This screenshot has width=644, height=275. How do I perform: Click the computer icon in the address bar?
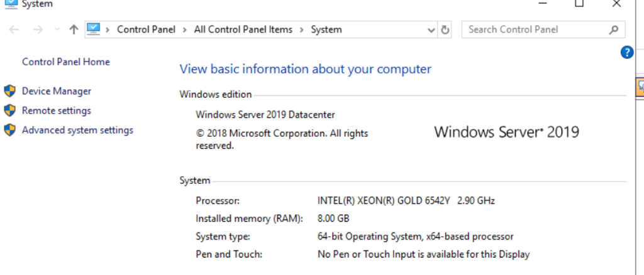pos(94,29)
